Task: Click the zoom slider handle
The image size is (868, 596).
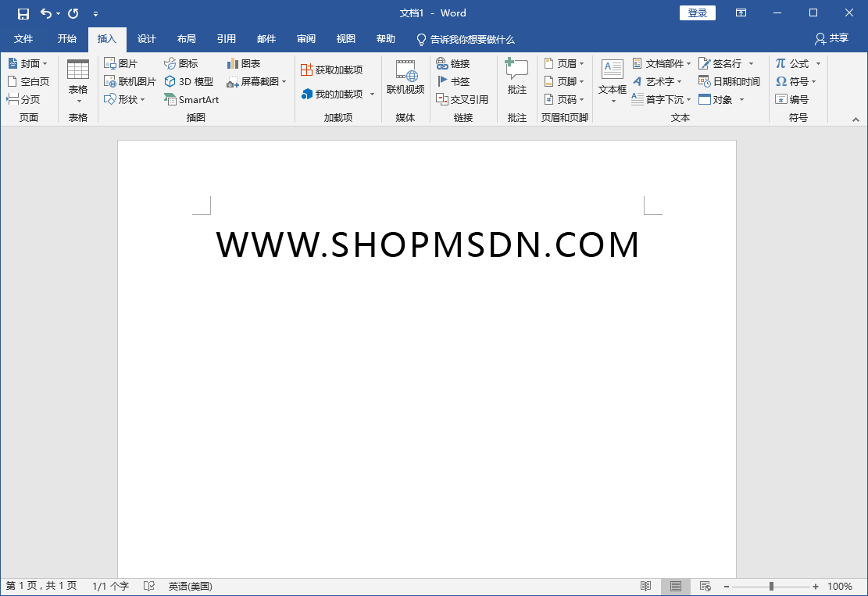Action: pyautogui.click(x=771, y=586)
